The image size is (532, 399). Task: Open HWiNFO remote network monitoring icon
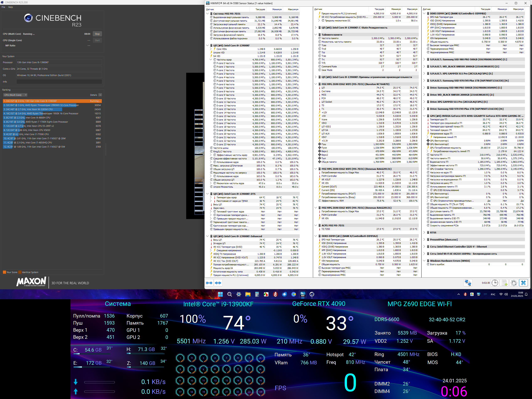pyautogui.click(x=468, y=283)
